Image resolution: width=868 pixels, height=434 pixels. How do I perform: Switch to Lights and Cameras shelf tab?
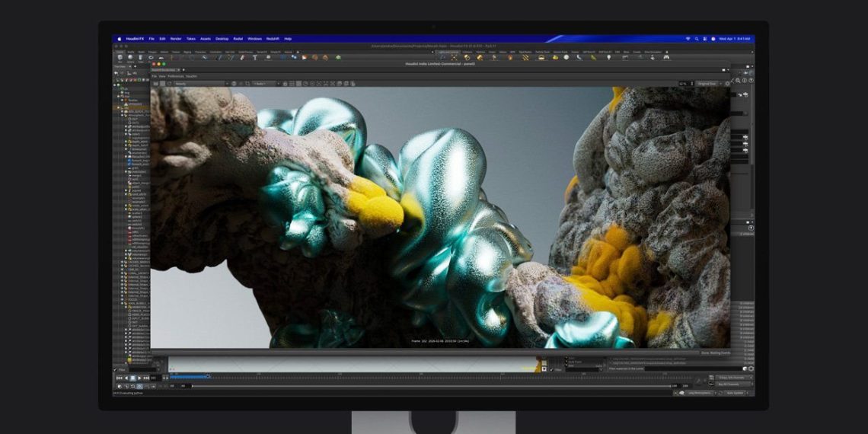448,52
